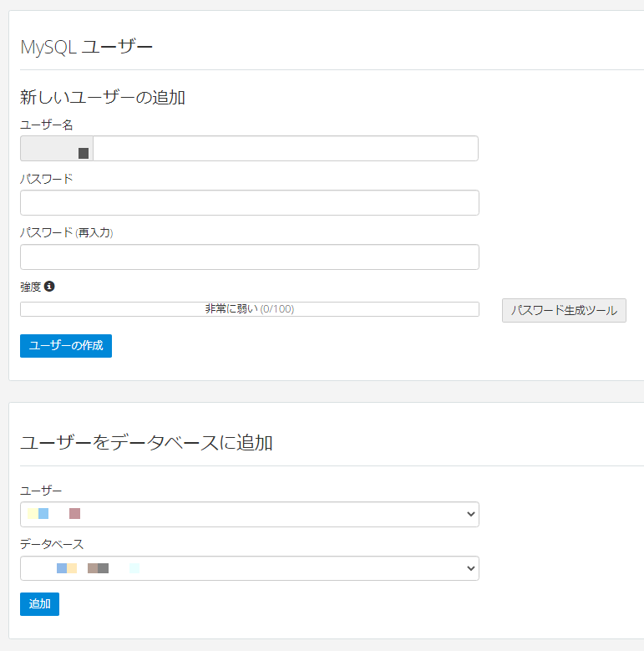The image size is (644, 651).
Task: Click the ユーザーをデータベースに追加 heading
Action: [x=146, y=443]
